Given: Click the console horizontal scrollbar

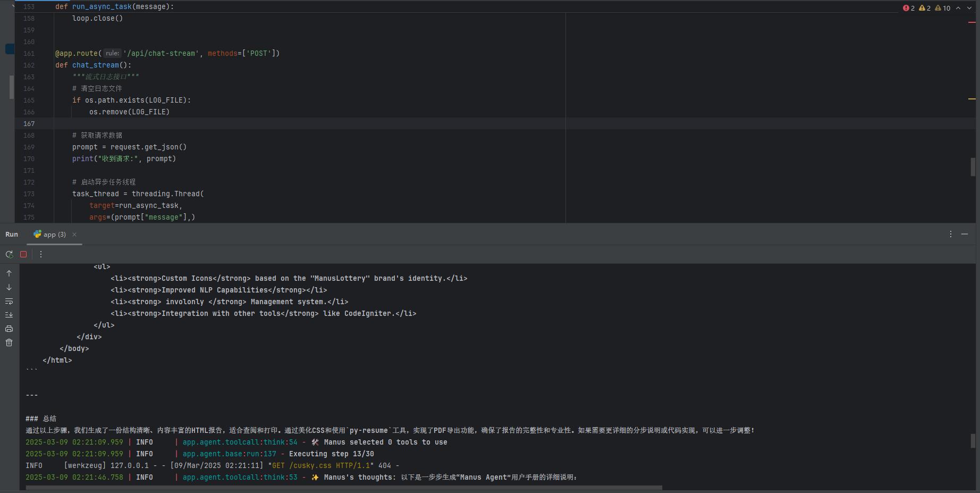Looking at the screenshot, I should click(x=344, y=487).
